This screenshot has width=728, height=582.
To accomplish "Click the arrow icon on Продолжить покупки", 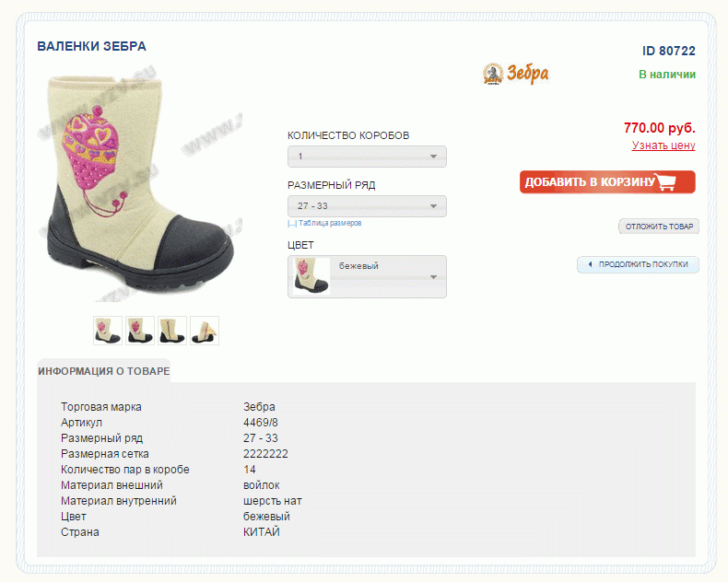I will [590, 264].
